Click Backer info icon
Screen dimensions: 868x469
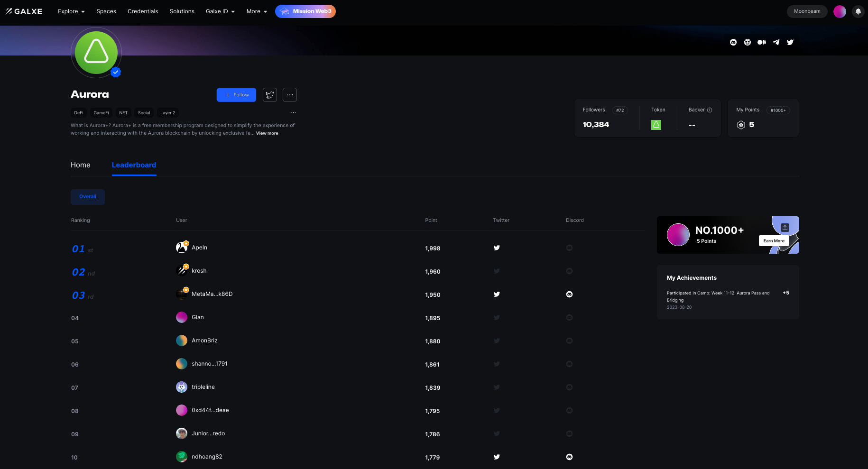(x=710, y=110)
